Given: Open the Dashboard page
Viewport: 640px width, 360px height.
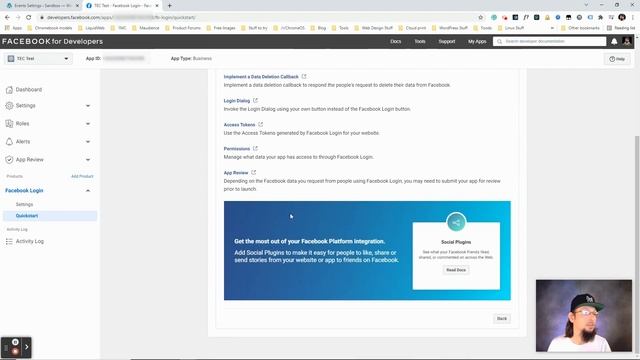Looking at the screenshot, I should click(x=29, y=90).
